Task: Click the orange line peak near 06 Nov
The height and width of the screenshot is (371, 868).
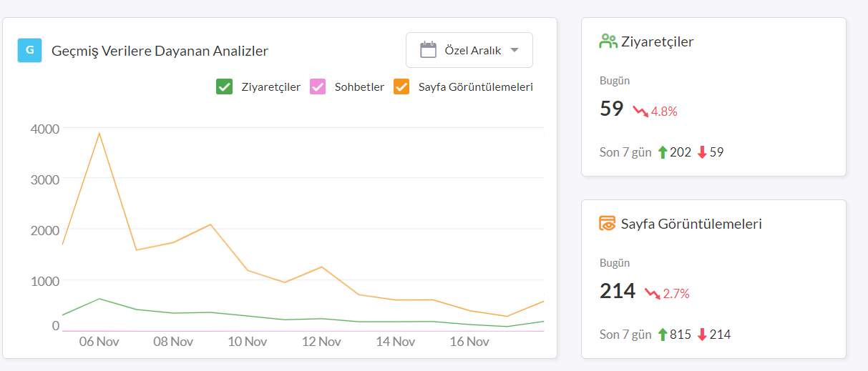Action: coord(99,133)
